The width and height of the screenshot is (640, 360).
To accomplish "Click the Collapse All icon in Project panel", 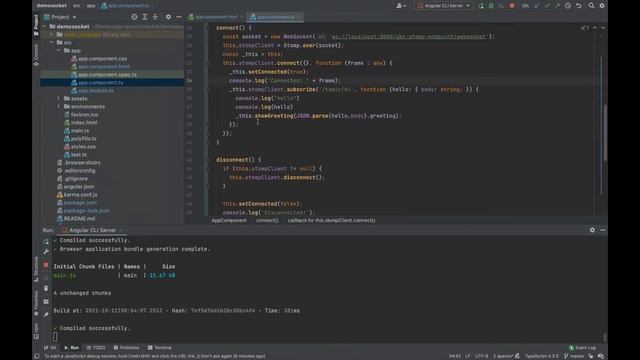I will pos(156,17).
